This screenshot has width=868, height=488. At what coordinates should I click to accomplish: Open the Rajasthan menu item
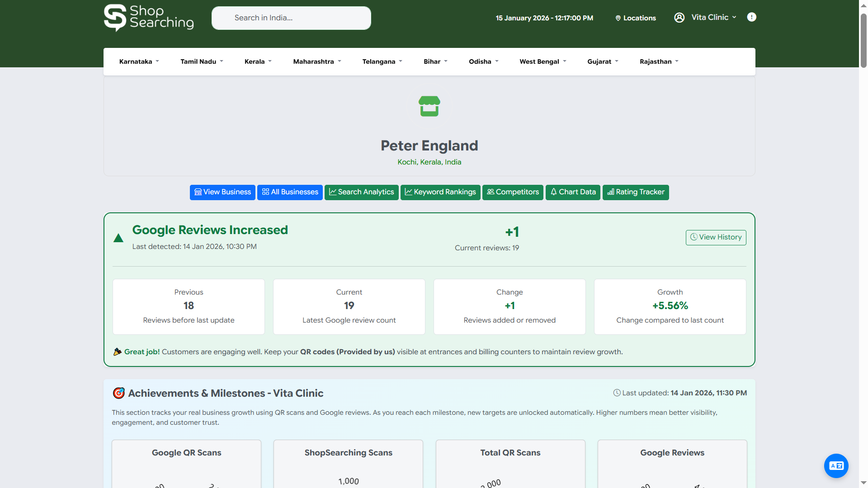pyautogui.click(x=659, y=61)
